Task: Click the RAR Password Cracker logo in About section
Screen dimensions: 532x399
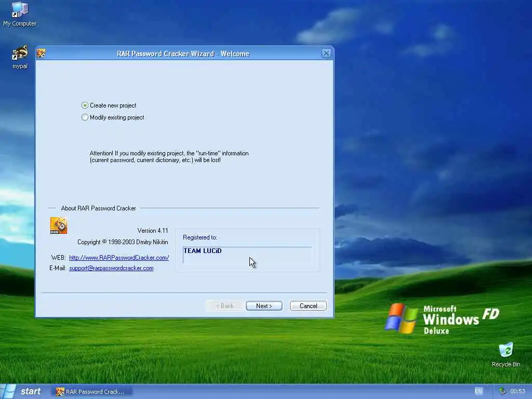Action: point(58,225)
